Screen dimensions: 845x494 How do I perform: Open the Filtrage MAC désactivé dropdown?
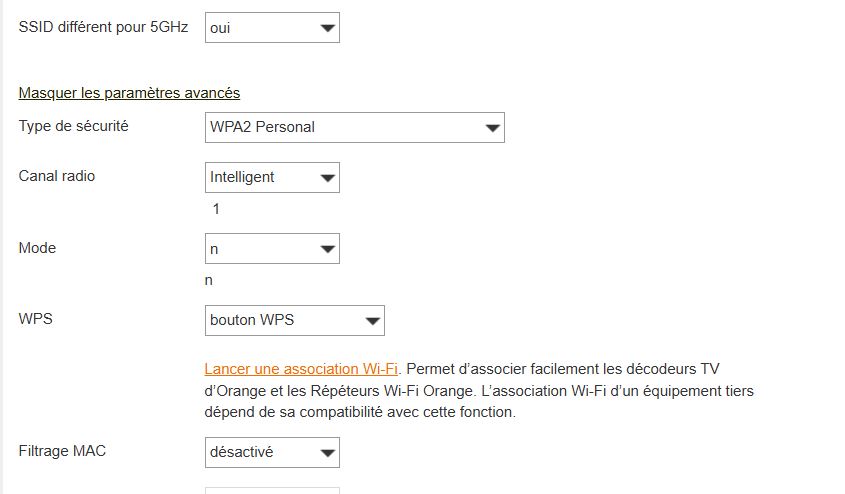271,452
